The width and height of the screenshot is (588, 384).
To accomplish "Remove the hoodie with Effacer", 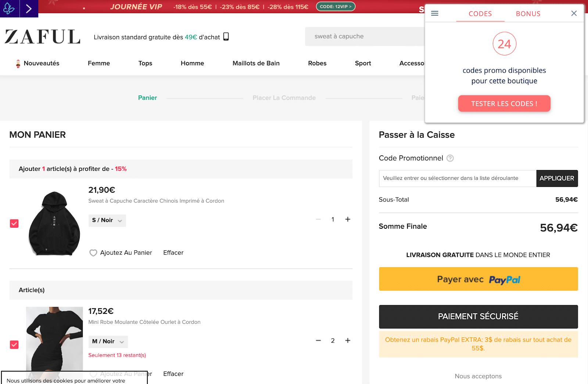I will point(173,253).
